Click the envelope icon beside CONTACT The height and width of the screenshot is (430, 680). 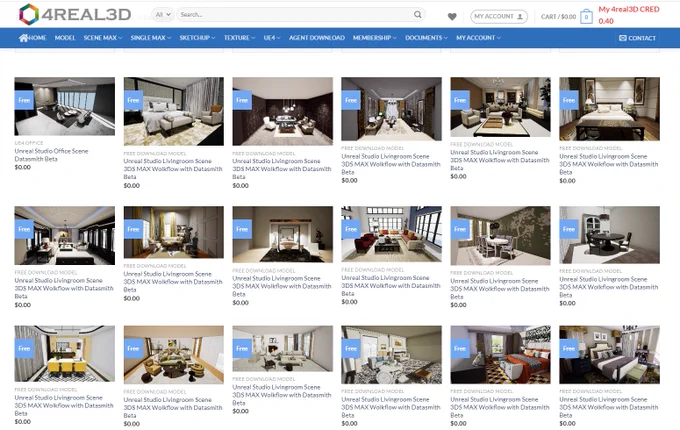click(x=623, y=38)
